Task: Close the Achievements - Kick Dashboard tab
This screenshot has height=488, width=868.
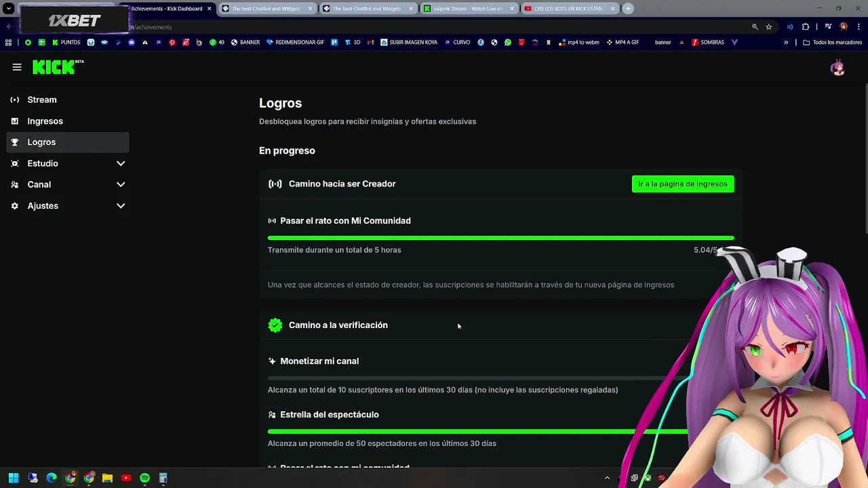Action: coord(209,9)
